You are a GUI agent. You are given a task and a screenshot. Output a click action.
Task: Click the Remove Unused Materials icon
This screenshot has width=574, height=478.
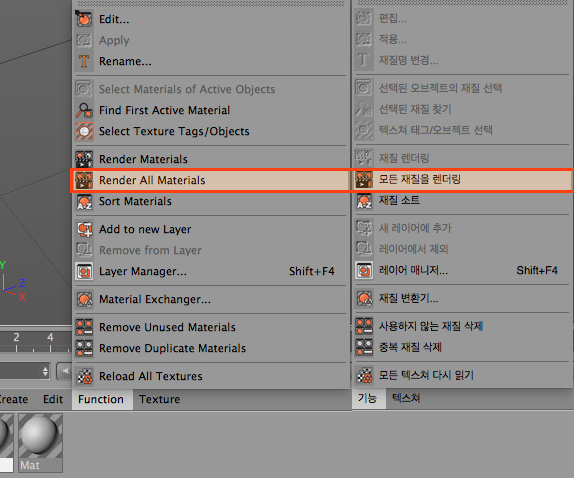click(x=84, y=327)
